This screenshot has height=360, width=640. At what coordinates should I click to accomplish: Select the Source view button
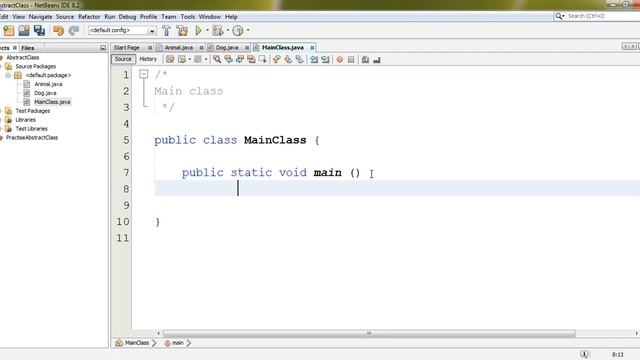(123, 59)
